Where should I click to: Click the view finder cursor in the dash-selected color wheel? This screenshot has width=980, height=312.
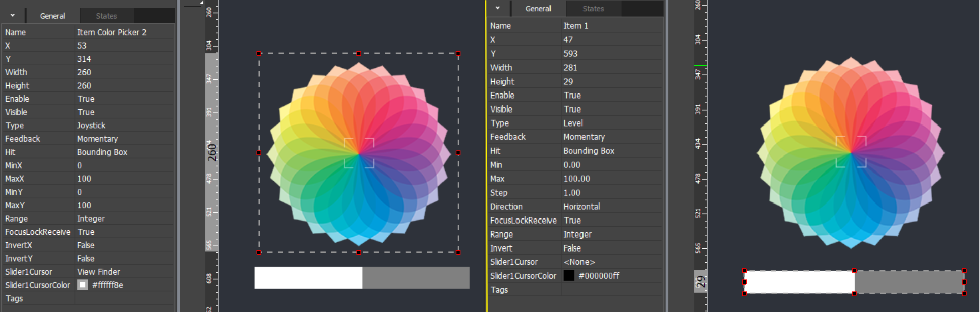359,153
